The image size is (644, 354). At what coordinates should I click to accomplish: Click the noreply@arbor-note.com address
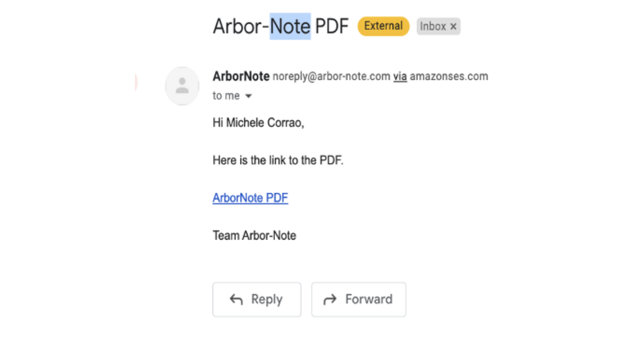tap(332, 77)
